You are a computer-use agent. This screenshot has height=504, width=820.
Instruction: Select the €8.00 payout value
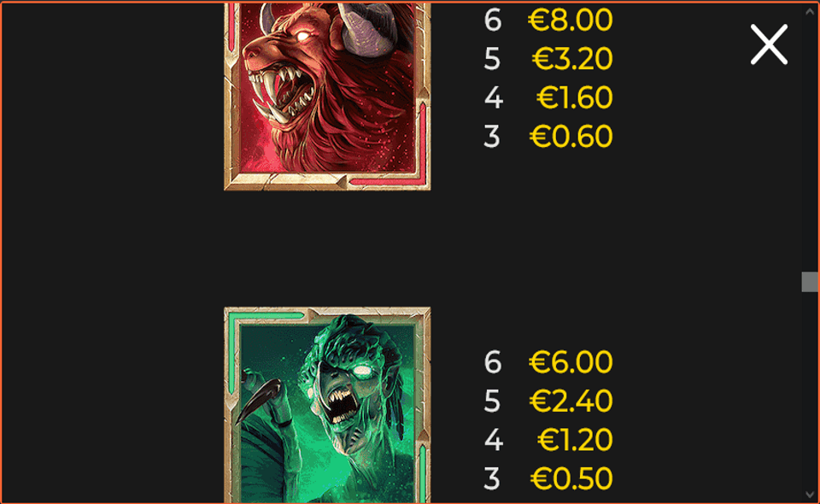point(570,20)
